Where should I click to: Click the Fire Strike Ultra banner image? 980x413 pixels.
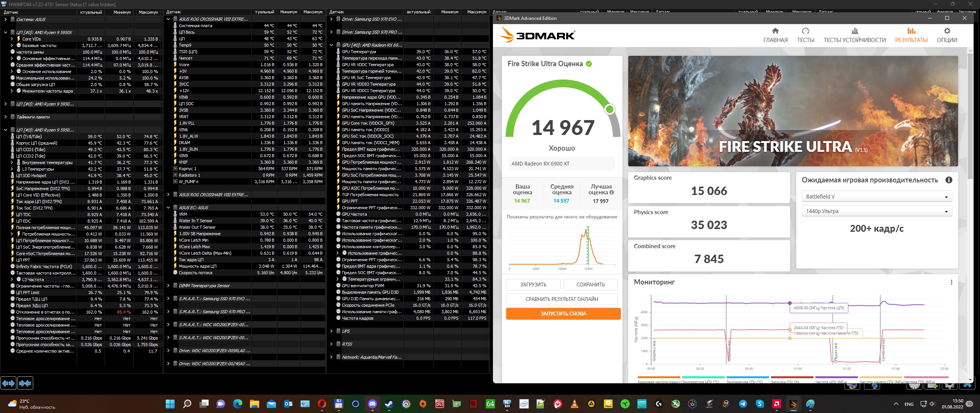click(793, 111)
